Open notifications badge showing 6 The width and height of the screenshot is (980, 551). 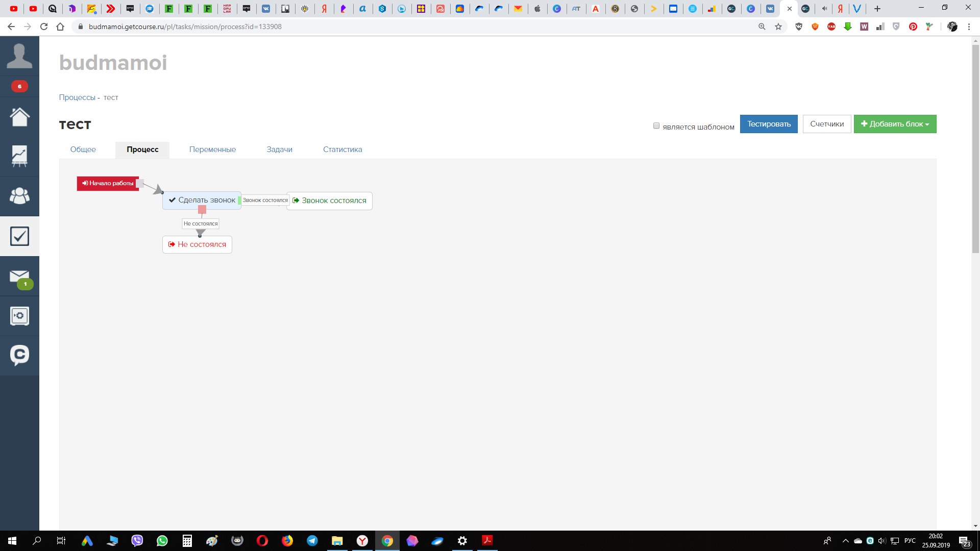19,86
